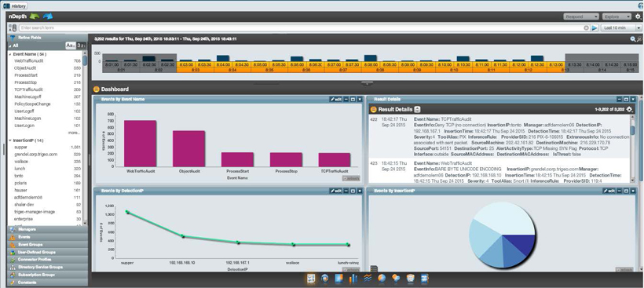This screenshot has width=644, height=288.
Task: Select the History tab
Action: point(15,5)
